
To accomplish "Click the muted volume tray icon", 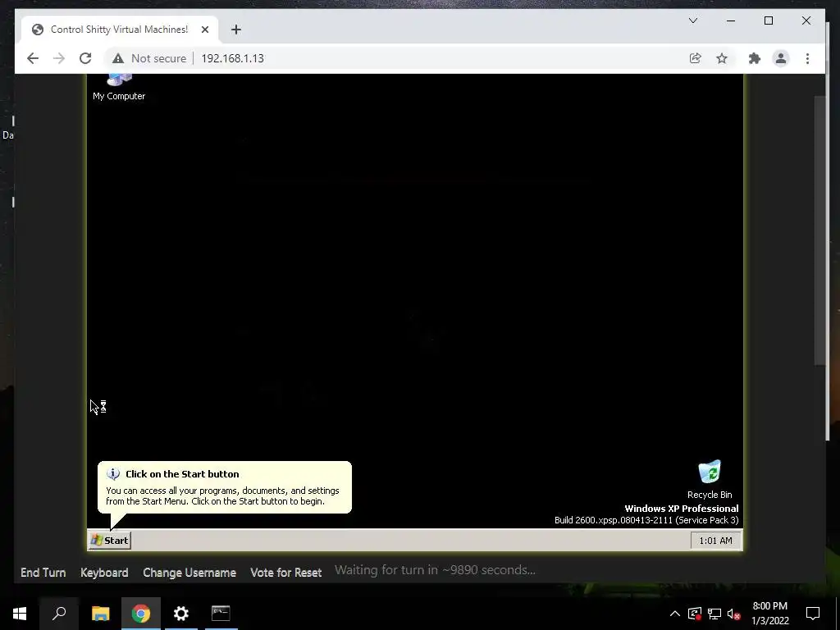I will (734, 614).
